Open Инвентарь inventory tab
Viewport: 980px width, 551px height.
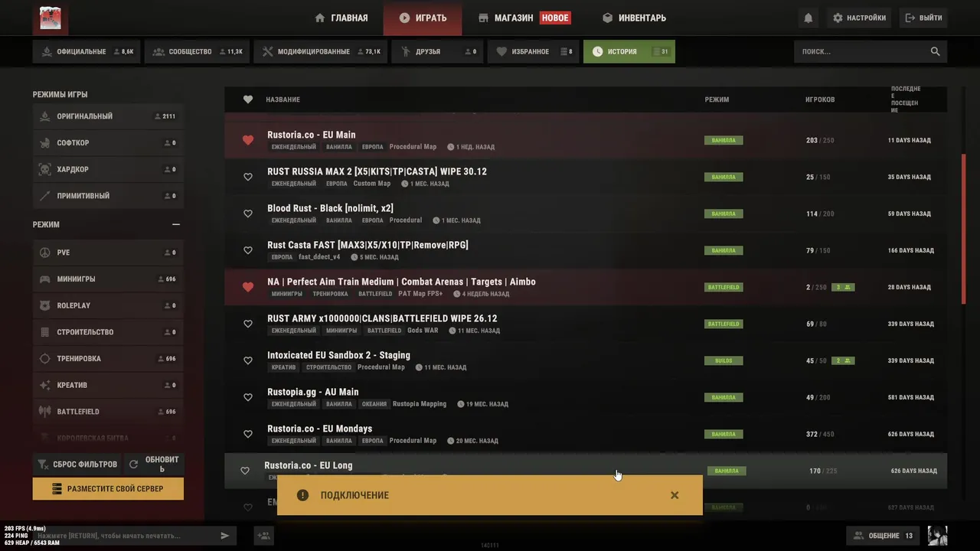[634, 18]
